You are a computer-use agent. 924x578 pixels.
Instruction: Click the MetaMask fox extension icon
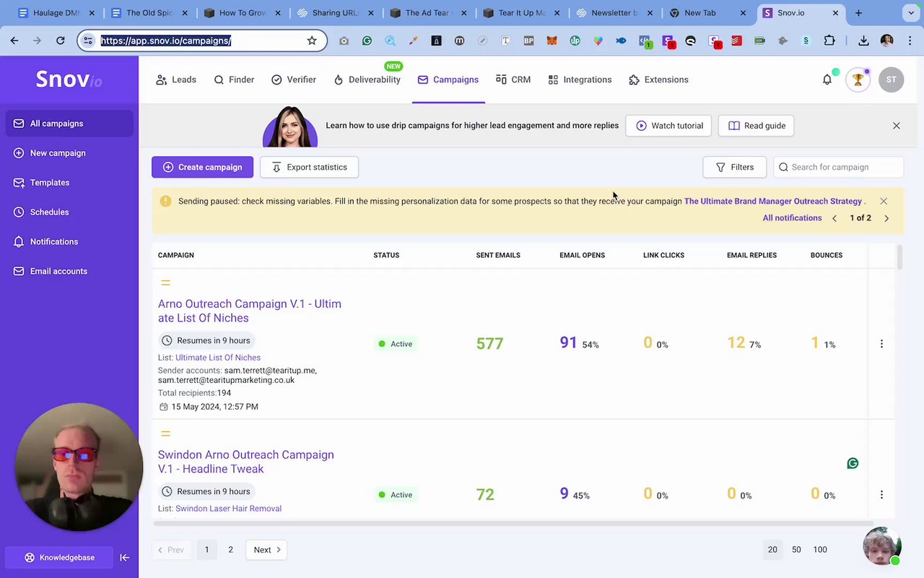552,41
